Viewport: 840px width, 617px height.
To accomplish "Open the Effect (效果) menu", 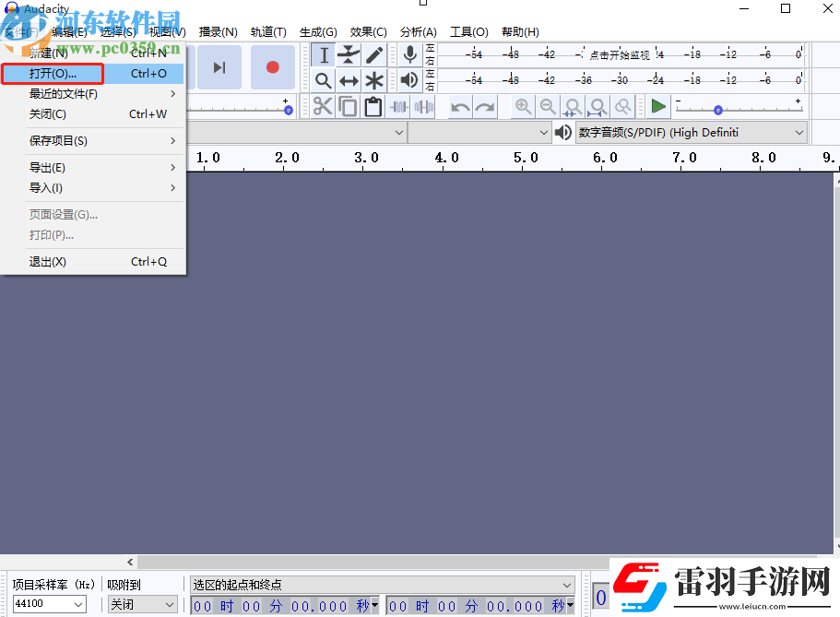I will pos(368,32).
